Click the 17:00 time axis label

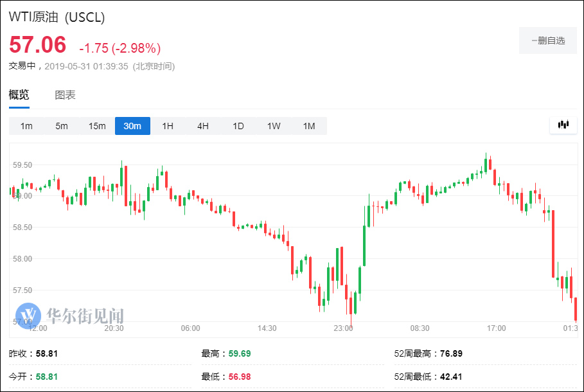496,328
